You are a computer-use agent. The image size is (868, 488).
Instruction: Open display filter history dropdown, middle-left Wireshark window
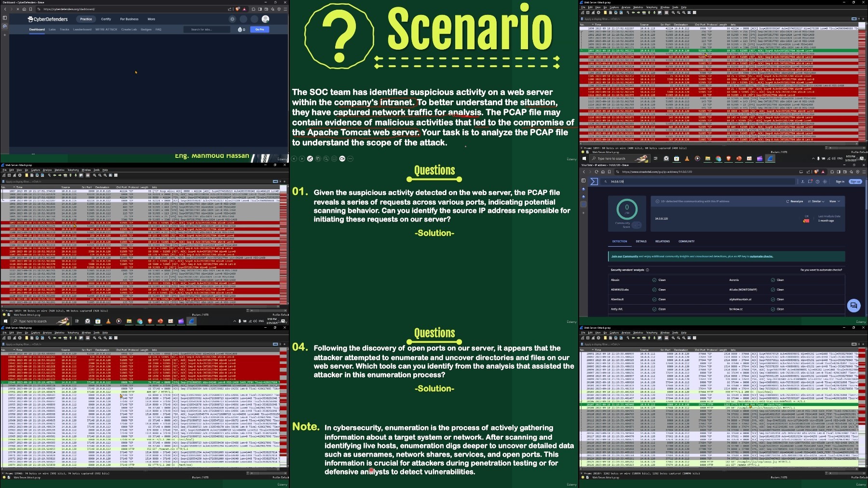[x=281, y=181]
